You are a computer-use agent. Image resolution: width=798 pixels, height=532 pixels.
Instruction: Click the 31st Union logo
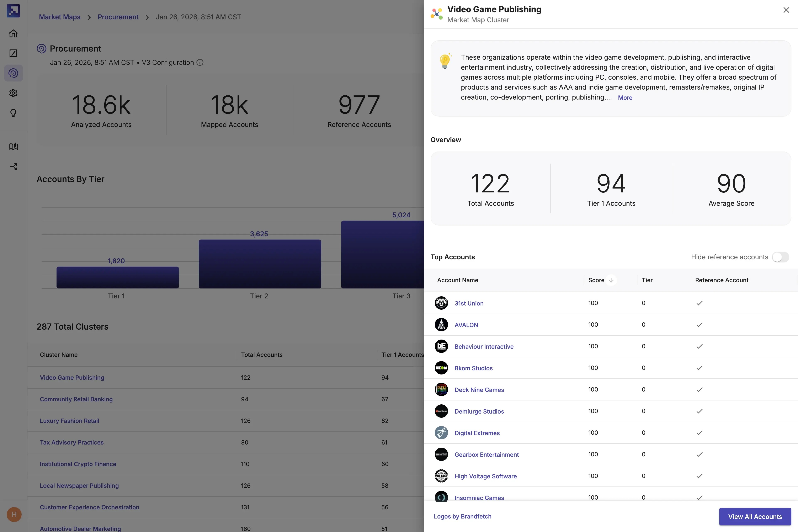point(441,303)
